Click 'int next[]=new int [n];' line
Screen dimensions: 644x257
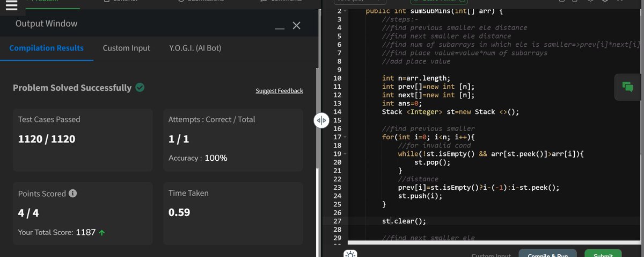click(428, 95)
